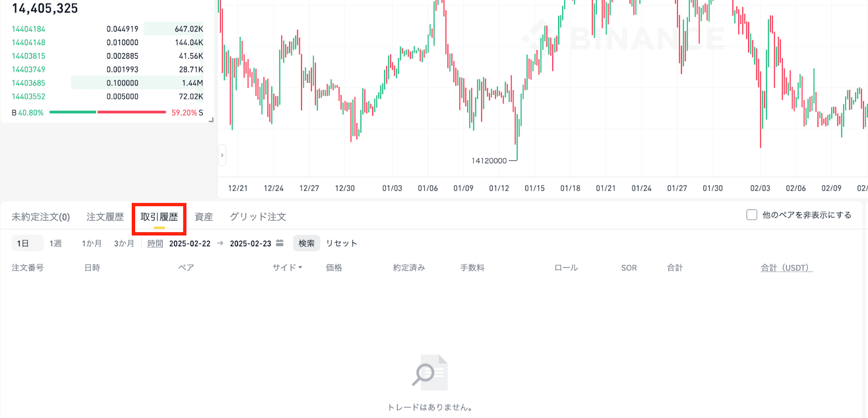The height and width of the screenshot is (418, 868).
Task: Click the magnifier empty-state icon
Action: click(x=430, y=372)
